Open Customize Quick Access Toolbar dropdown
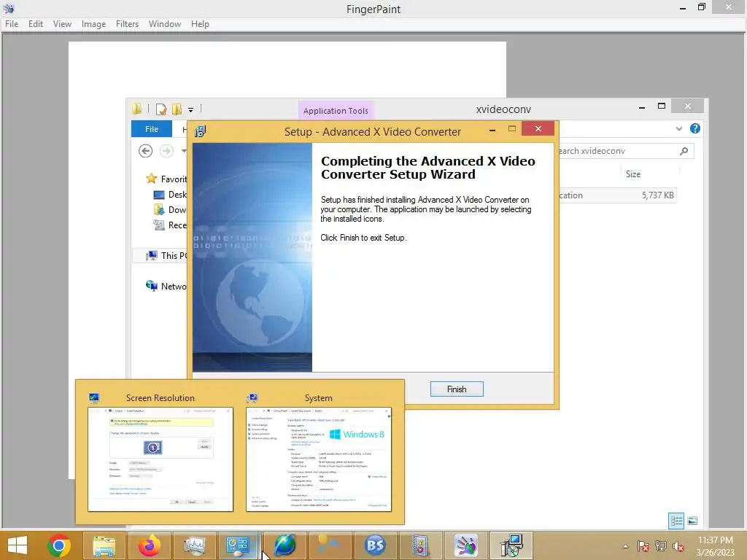Viewport: 747px width, 560px height. coord(190,109)
